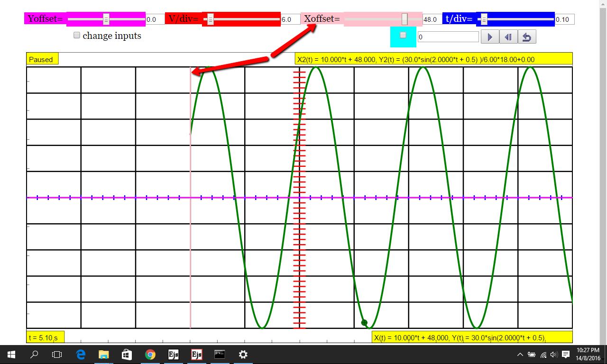Image resolution: width=607 pixels, height=364 pixels.
Task: Show hidden system tray icons
Action: 520,355
